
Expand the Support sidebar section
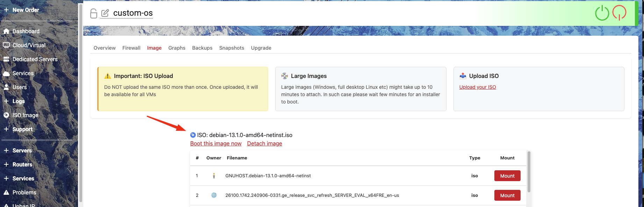tap(6, 129)
